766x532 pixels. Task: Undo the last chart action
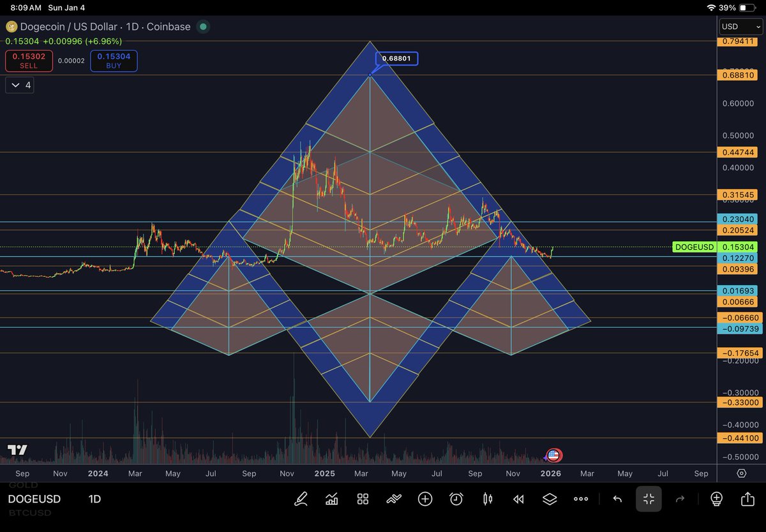(617, 499)
